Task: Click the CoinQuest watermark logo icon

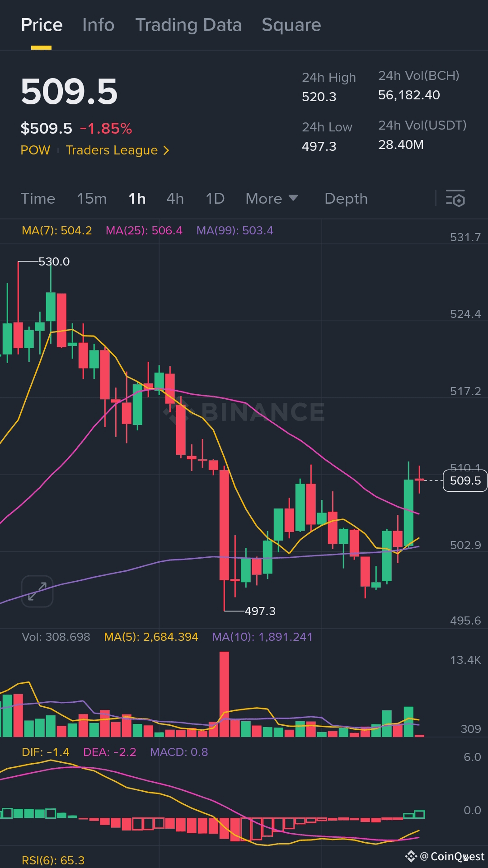Action: [x=411, y=856]
